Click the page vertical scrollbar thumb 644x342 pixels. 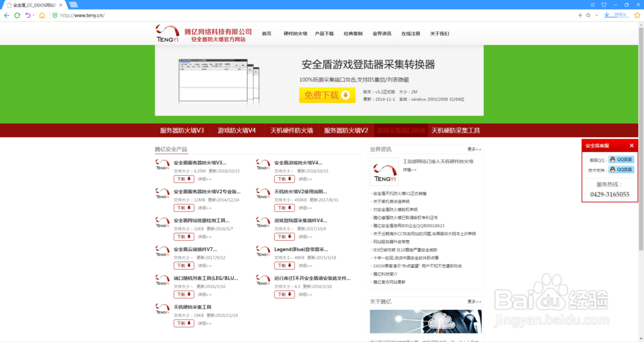641,138
